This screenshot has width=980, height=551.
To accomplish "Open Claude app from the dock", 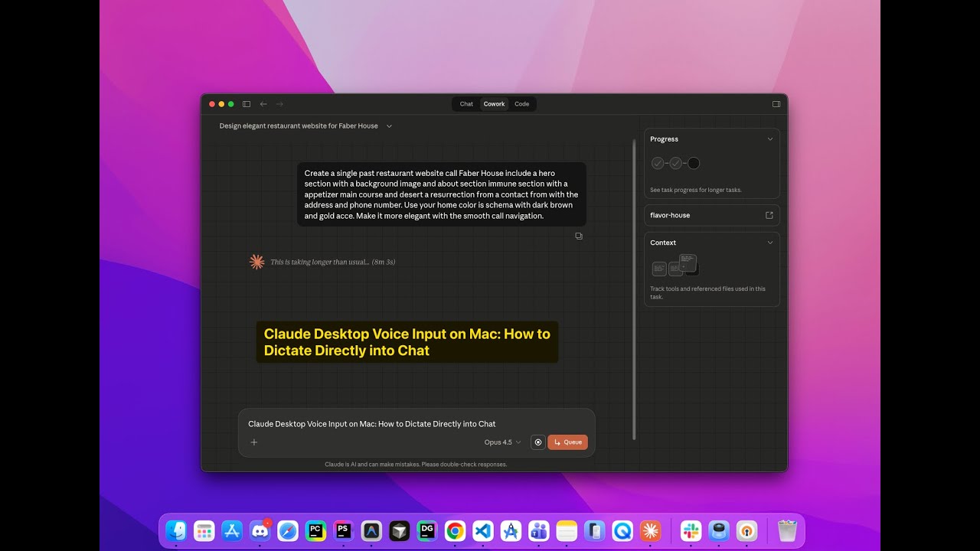I will [x=650, y=530].
